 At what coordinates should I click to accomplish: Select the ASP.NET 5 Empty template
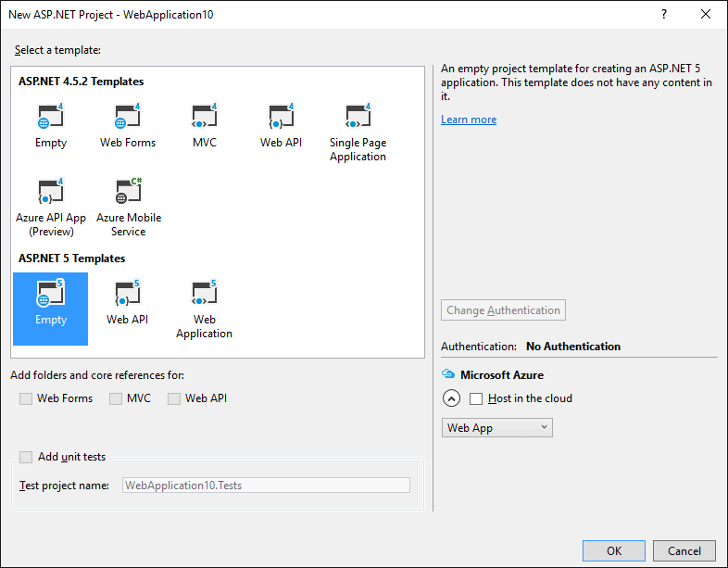pyautogui.click(x=51, y=295)
